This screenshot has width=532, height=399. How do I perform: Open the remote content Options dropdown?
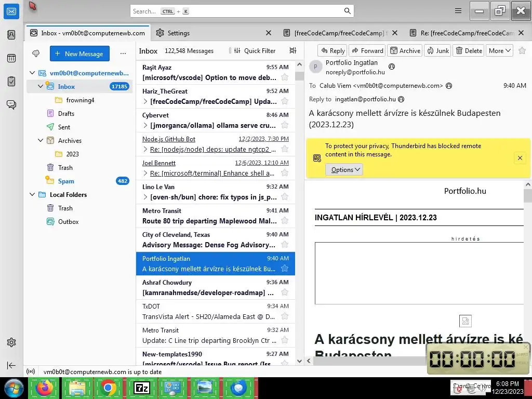(x=344, y=170)
